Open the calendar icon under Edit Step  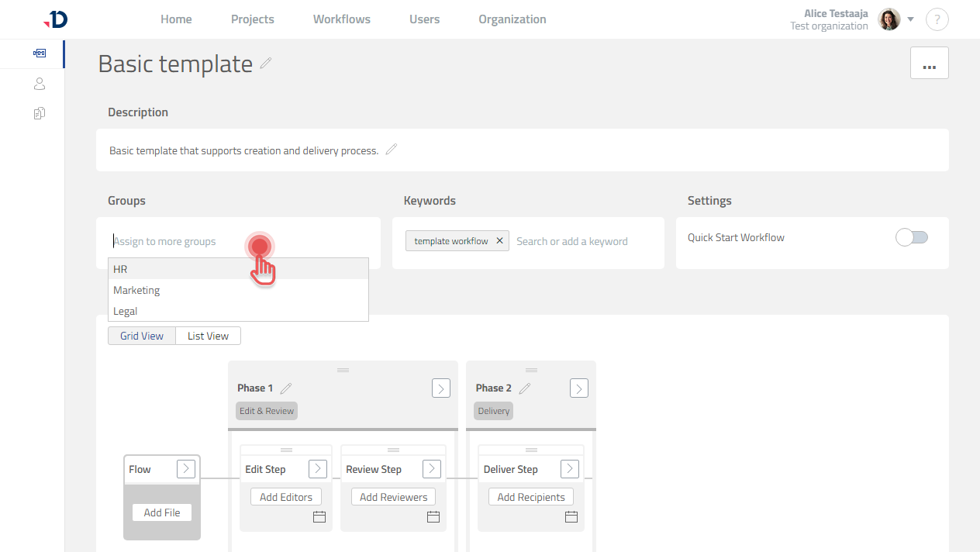click(319, 516)
